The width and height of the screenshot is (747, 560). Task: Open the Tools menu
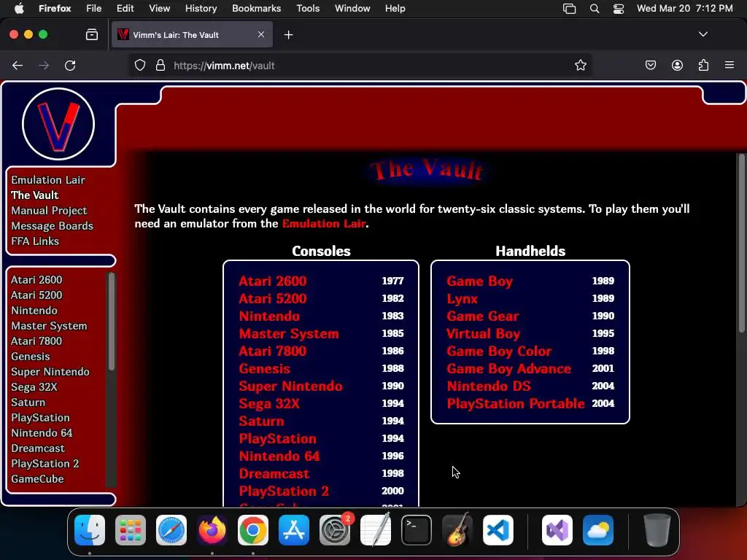click(x=308, y=9)
